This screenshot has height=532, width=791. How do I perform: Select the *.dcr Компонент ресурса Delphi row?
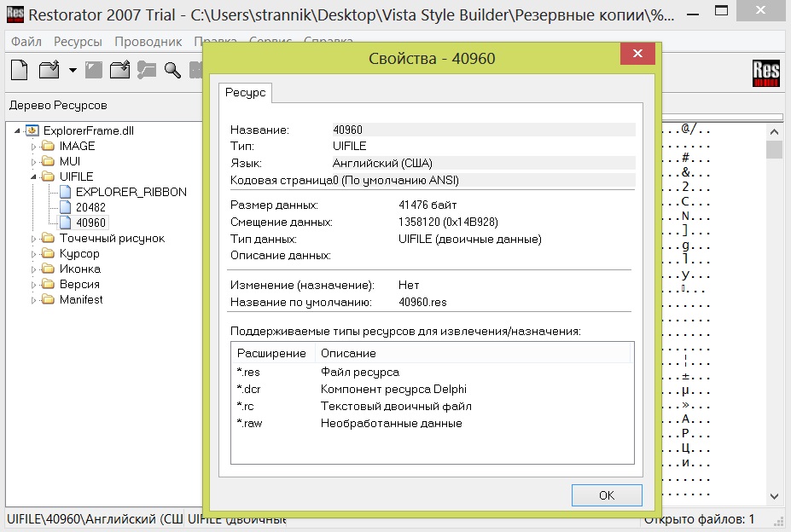[433, 390]
